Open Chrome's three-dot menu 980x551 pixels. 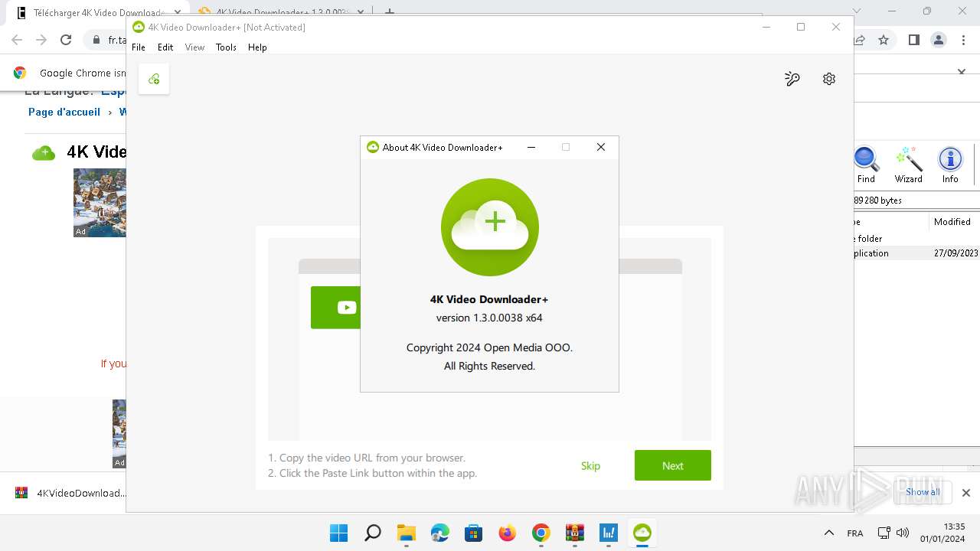[962, 40]
